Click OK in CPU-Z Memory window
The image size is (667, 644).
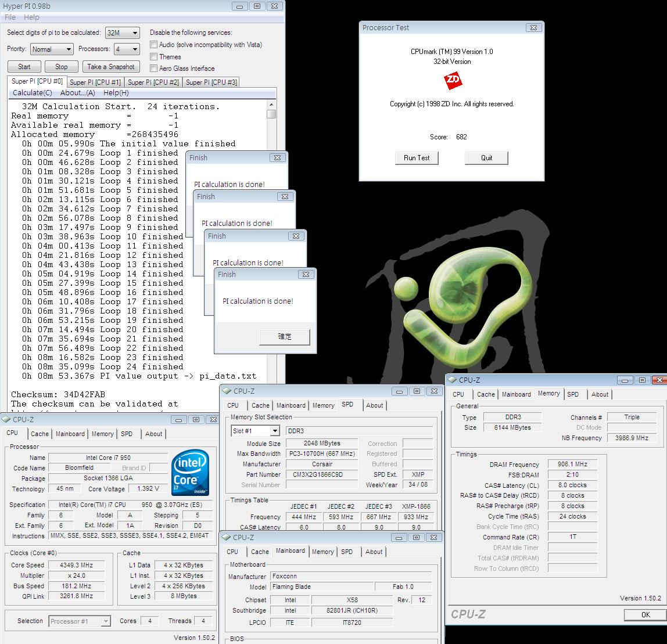(x=646, y=614)
